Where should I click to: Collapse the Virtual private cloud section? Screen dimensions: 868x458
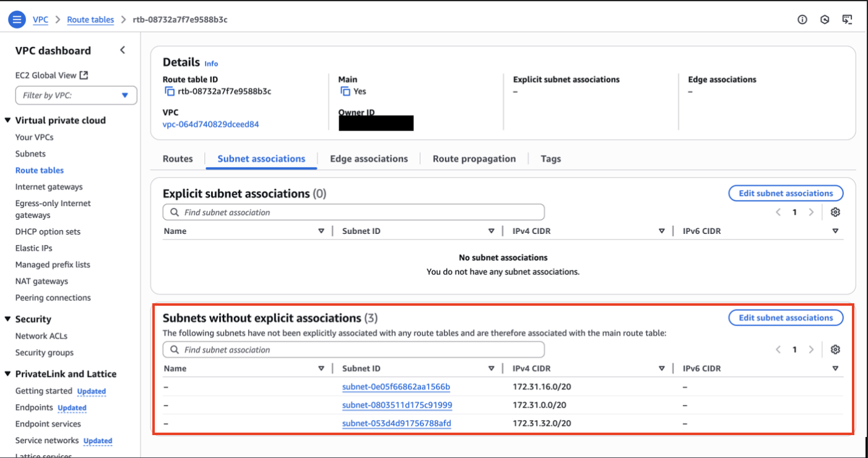coord(8,121)
